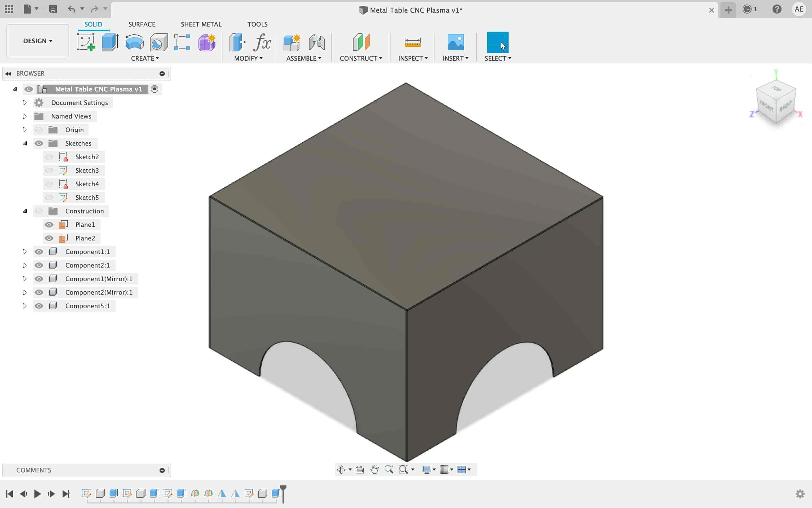This screenshot has width=812, height=508.
Task: Open the job status clock icon
Action: tap(747, 9)
